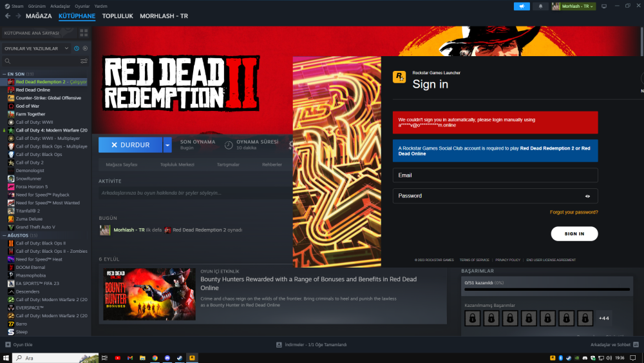Viewport: 644px width, 363px height.
Task: Open the MAĞAZA tab
Action: 38,15
